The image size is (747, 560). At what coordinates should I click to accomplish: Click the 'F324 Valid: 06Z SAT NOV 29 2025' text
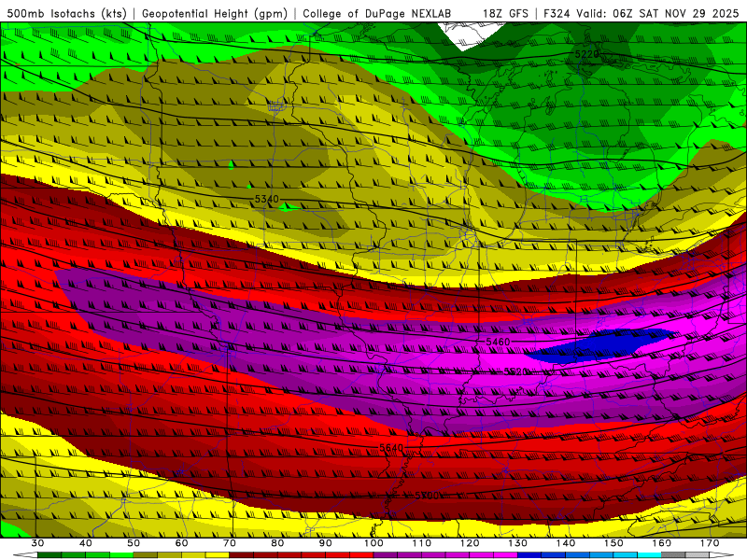pos(641,14)
